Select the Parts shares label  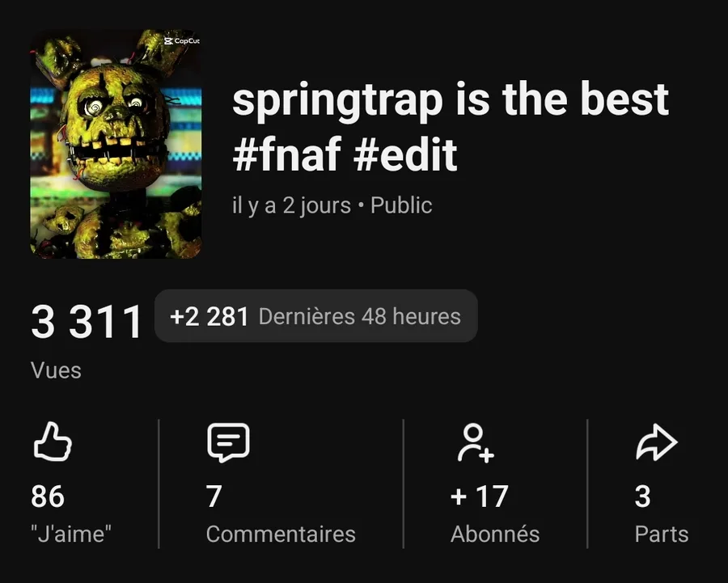point(661,534)
